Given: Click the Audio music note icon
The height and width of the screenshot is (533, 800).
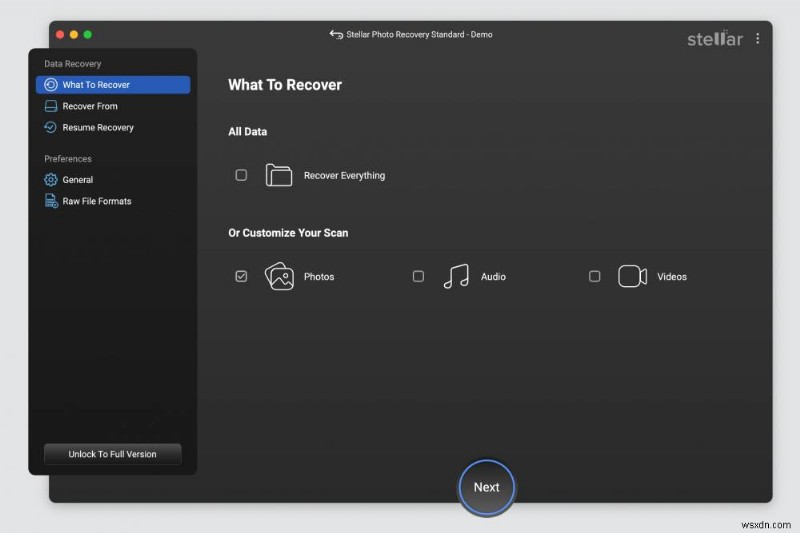Looking at the screenshot, I should tap(456, 276).
